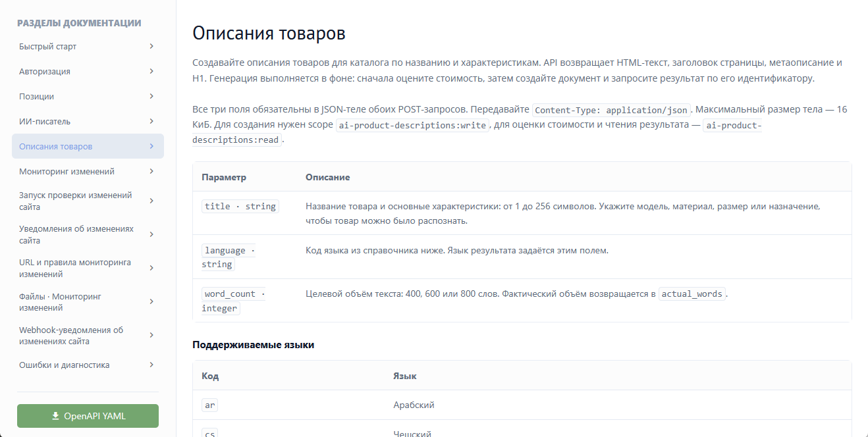The height and width of the screenshot is (437, 868).
Task: Click the word_count · integer parameter code
Action: pyautogui.click(x=233, y=301)
